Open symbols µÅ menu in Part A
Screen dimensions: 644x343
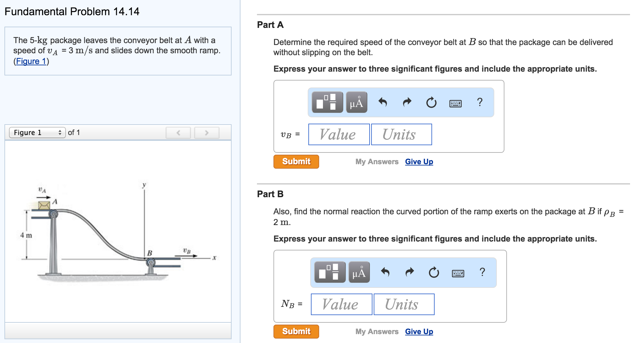click(x=356, y=102)
